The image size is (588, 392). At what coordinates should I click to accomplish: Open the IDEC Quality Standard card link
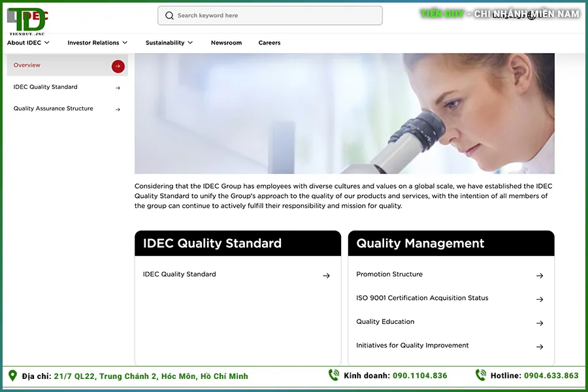(179, 274)
